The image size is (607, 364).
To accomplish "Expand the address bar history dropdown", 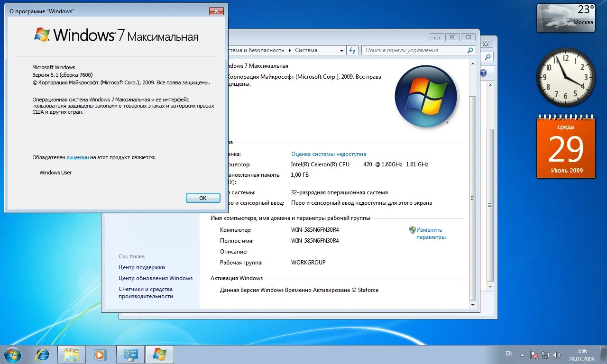I will [341, 50].
